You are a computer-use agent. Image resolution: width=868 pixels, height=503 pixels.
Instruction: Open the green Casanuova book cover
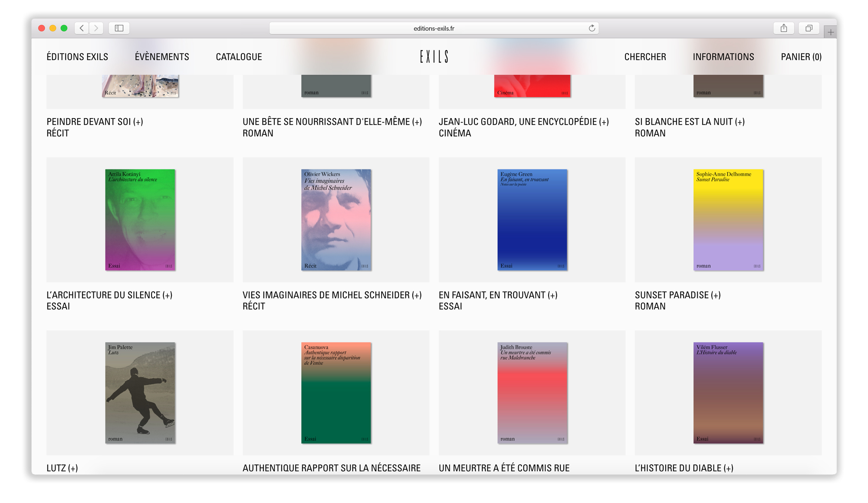pos(336,393)
